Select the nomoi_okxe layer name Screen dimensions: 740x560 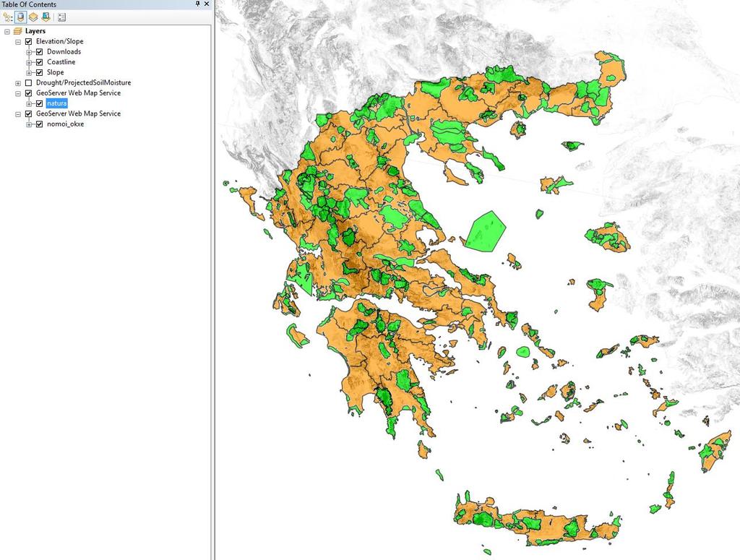pyautogui.click(x=66, y=124)
